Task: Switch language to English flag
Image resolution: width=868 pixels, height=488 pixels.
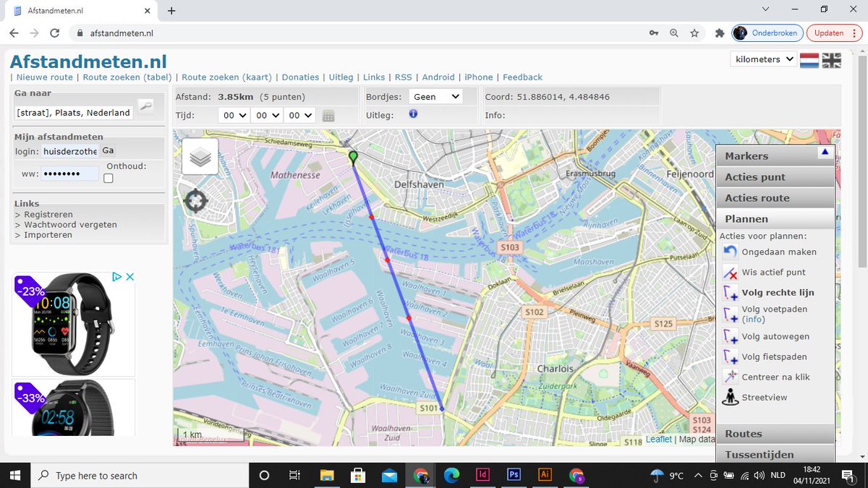Action: [832, 60]
